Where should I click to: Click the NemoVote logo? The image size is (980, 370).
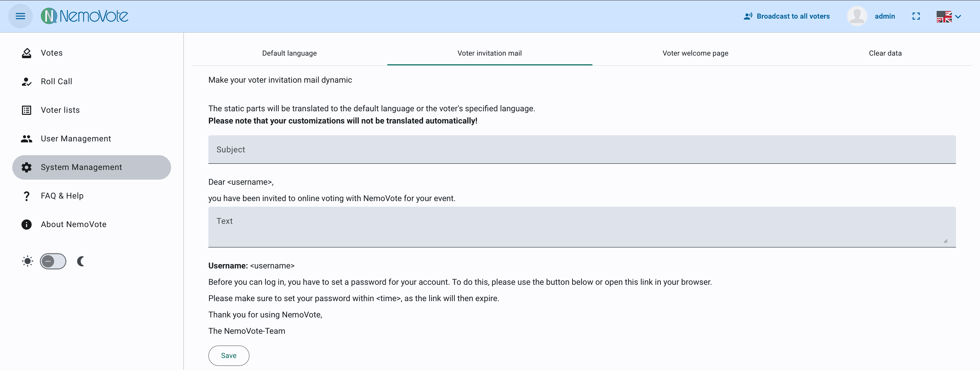click(x=85, y=16)
